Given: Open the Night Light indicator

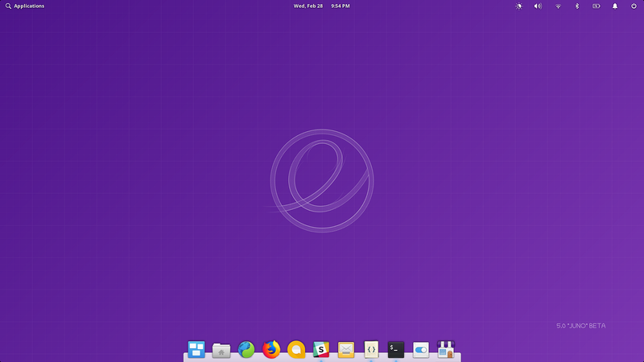Looking at the screenshot, I should pyautogui.click(x=518, y=6).
